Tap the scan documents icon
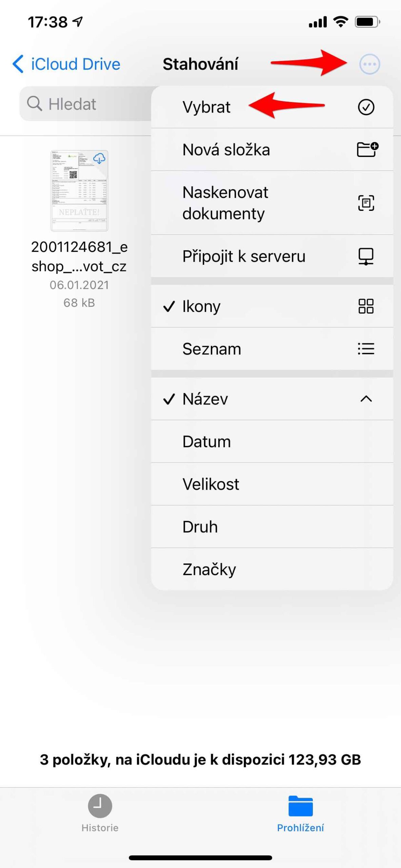401x868 pixels. click(366, 203)
